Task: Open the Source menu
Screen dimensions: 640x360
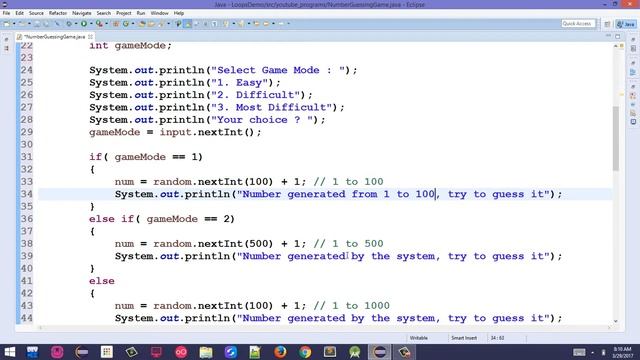Action: coord(36,13)
